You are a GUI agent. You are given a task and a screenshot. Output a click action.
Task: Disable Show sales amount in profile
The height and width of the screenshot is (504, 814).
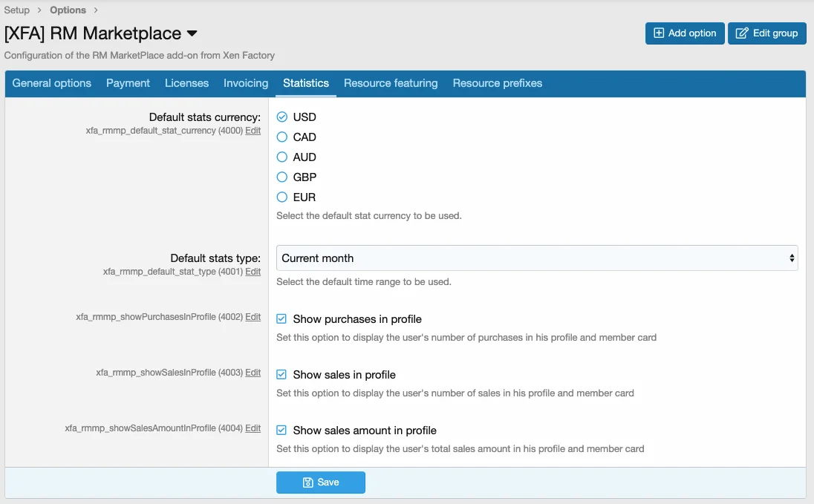(x=282, y=431)
